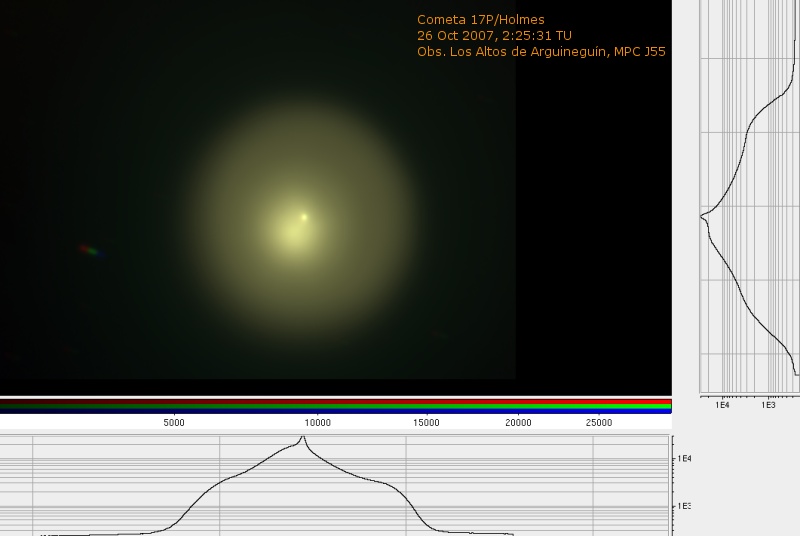The height and width of the screenshot is (536, 800).
Task: Click the comet's bright nucleus
Action: [x=304, y=217]
